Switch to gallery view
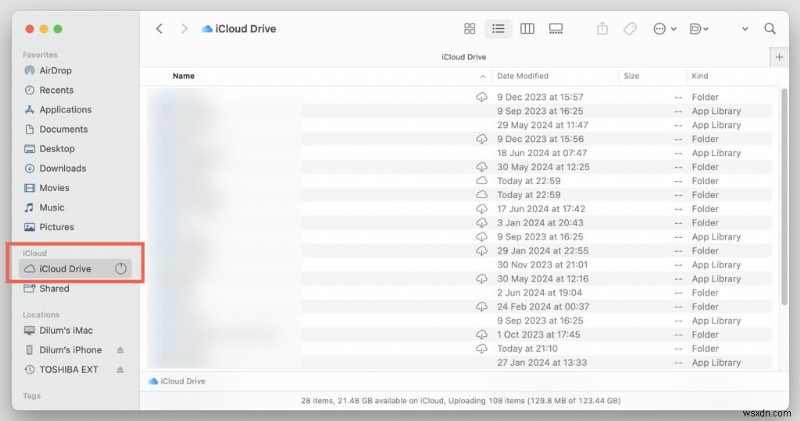This screenshot has width=800, height=421. point(556,29)
